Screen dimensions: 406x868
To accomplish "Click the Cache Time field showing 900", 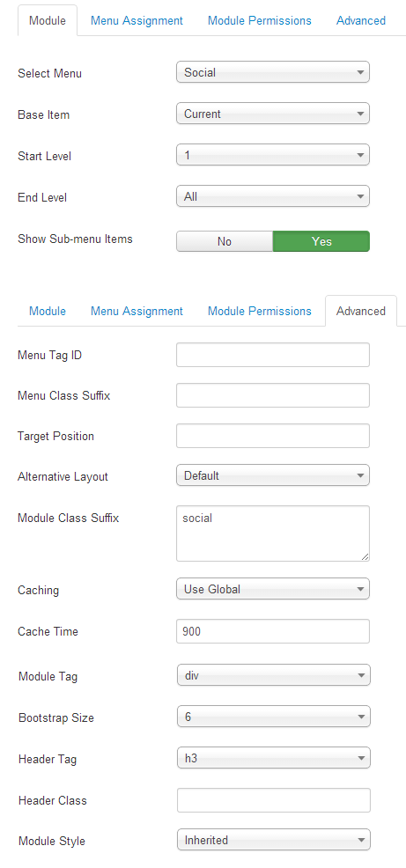I will tap(272, 631).
